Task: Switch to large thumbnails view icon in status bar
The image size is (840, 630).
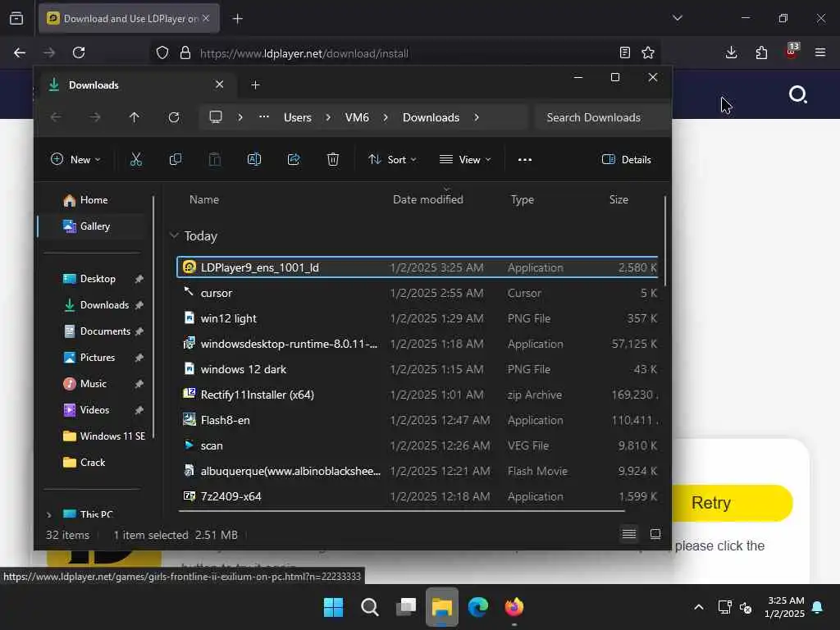Action: pyautogui.click(x=655, y=534)
